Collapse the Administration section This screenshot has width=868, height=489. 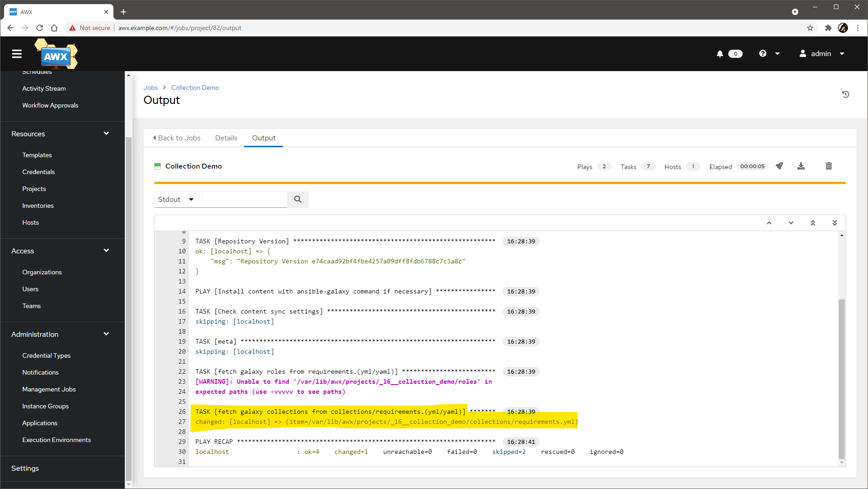[x=106, y=334]
